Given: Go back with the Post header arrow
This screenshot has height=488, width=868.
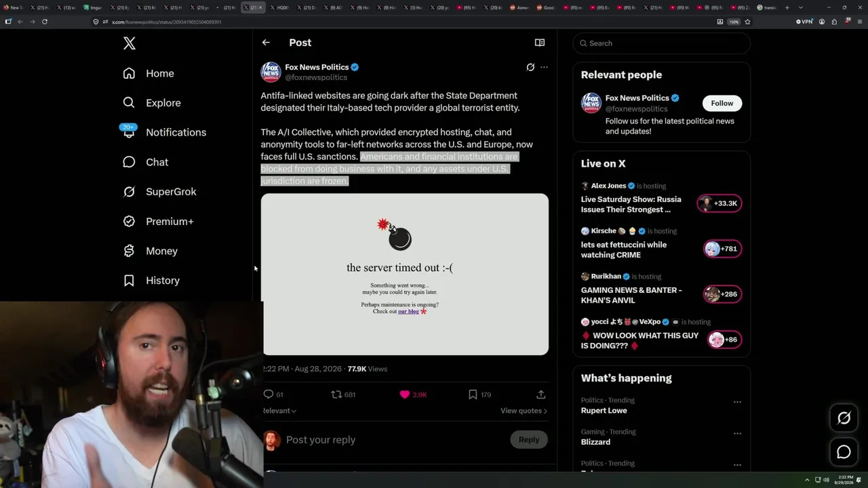Looking at the screenshot, I should tap(266, 43).
